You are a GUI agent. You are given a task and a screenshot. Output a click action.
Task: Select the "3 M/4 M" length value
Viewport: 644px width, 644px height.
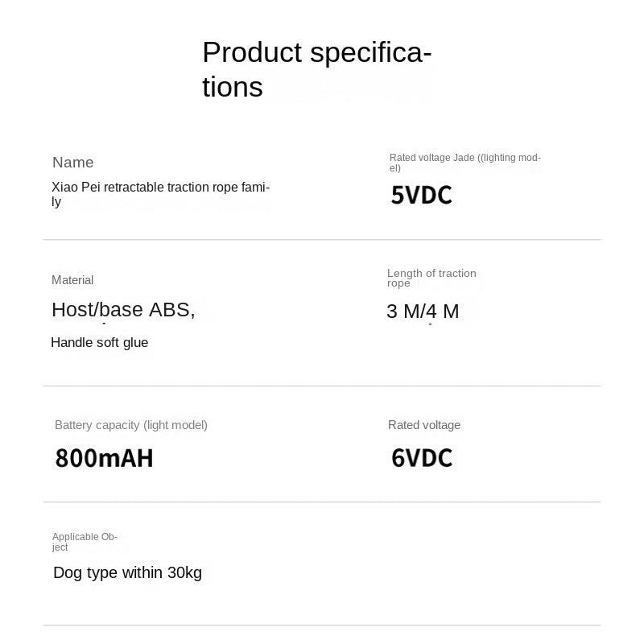coord(423,312)
